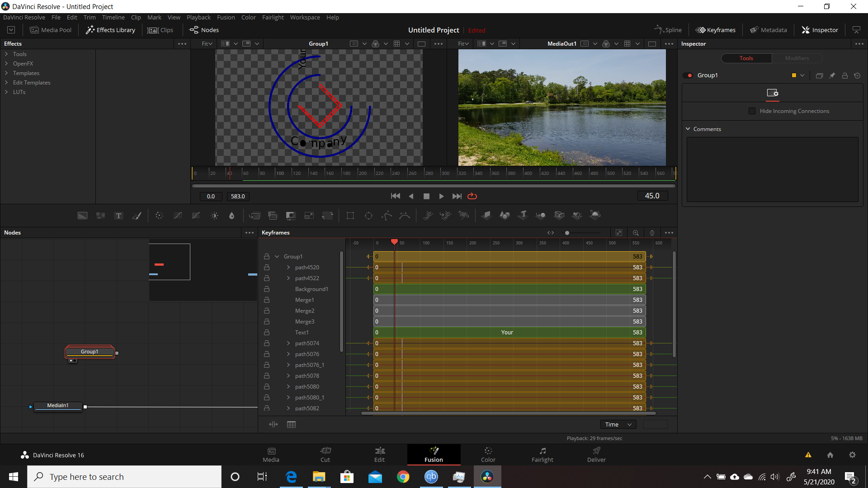Toggle lock for Text1 keyframe row
868x488 pixels.
267,333
